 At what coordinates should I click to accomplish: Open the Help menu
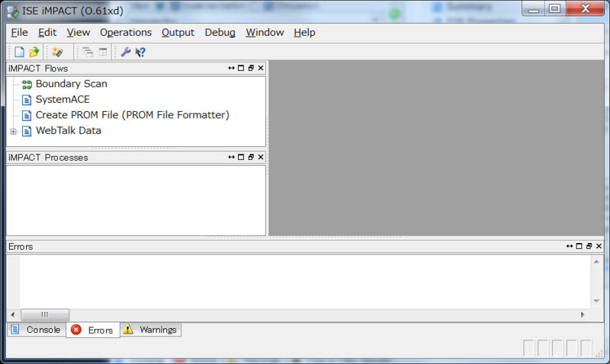pos(304,33)
